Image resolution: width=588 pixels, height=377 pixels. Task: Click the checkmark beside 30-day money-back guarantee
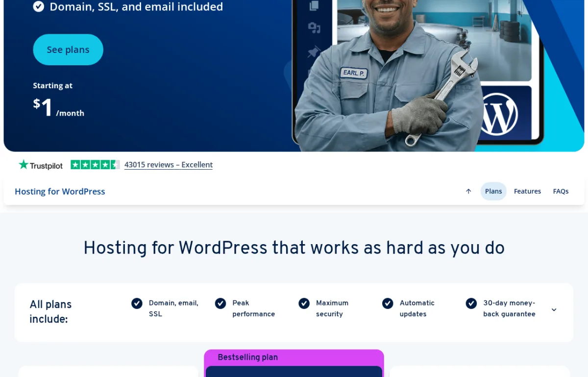(471, 303)
